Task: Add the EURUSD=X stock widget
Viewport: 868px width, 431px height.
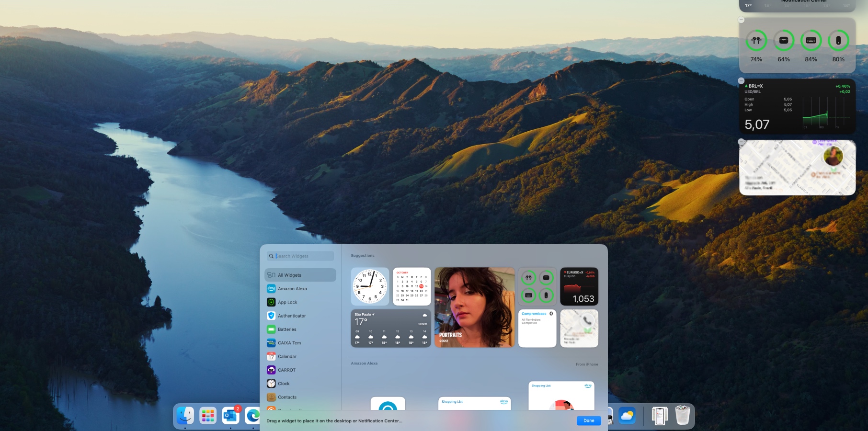Action: 579,286
